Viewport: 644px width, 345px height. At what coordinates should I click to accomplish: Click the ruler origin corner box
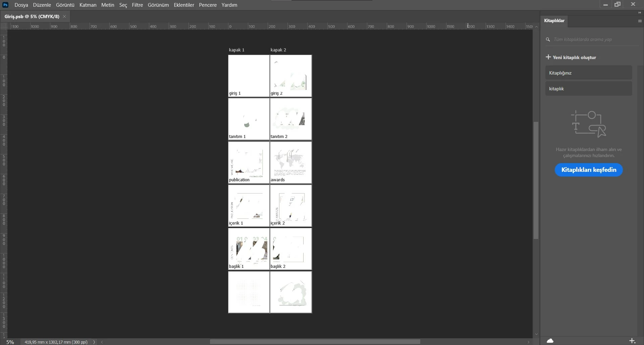pyautogui.click(x=4, y=26)
